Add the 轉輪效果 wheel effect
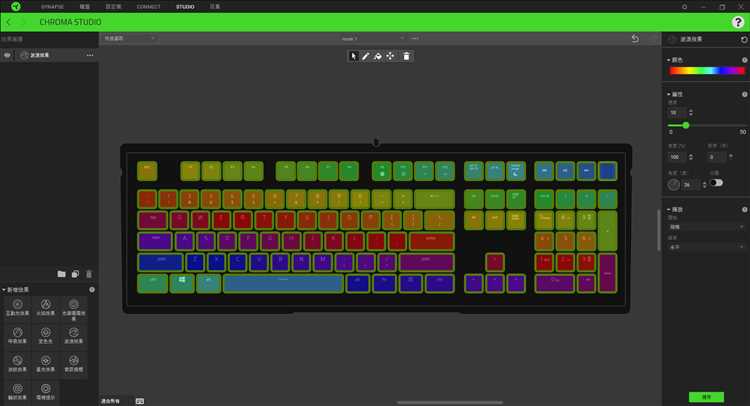 [x=17, y=392]
